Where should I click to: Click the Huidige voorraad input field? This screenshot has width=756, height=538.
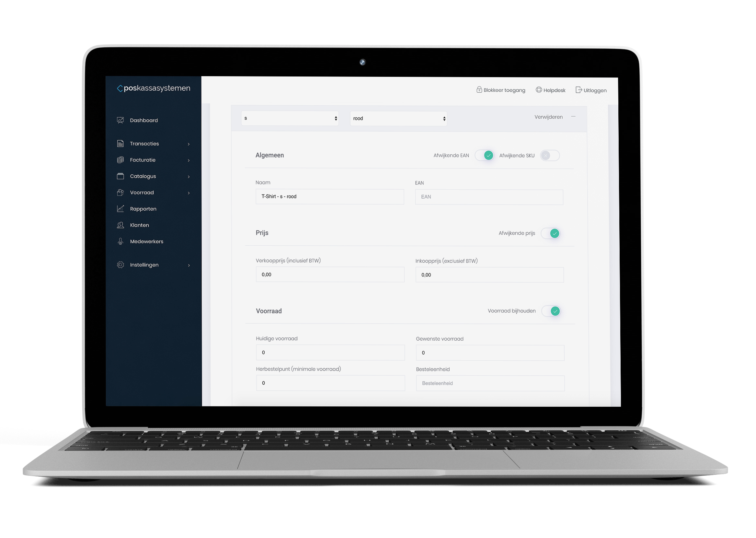pyautogui.click(x=329, y=352)
